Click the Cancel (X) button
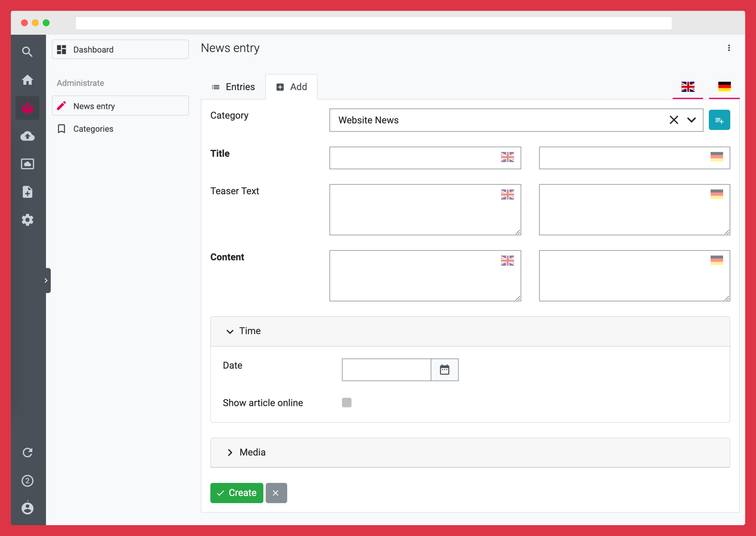The width and height of the screenshot is (756, 536). point(276,493)
